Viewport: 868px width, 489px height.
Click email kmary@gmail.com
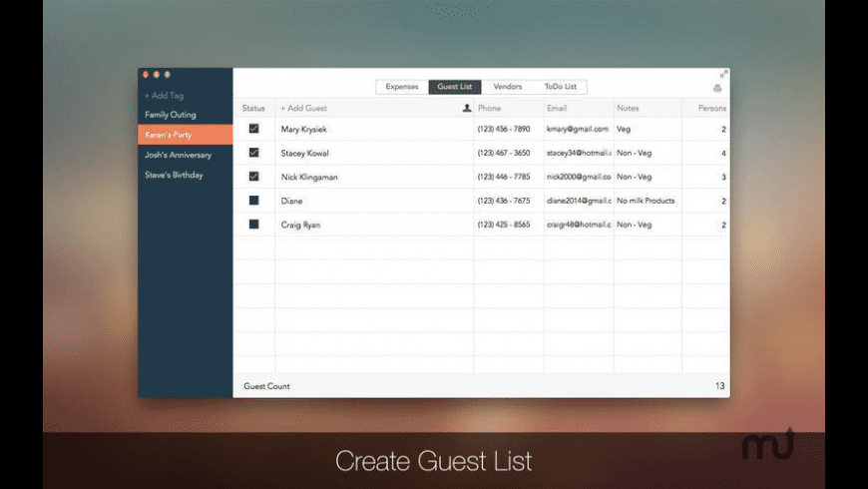point(578,129)
